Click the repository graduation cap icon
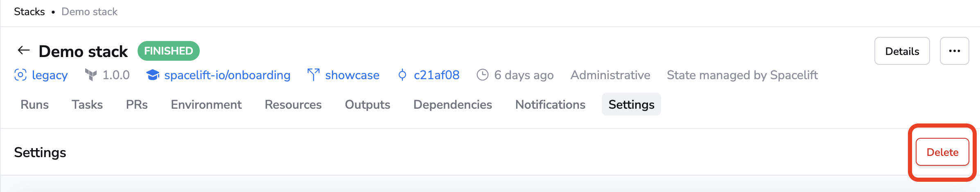Screen dimensions: 980x192 [153, 75]
